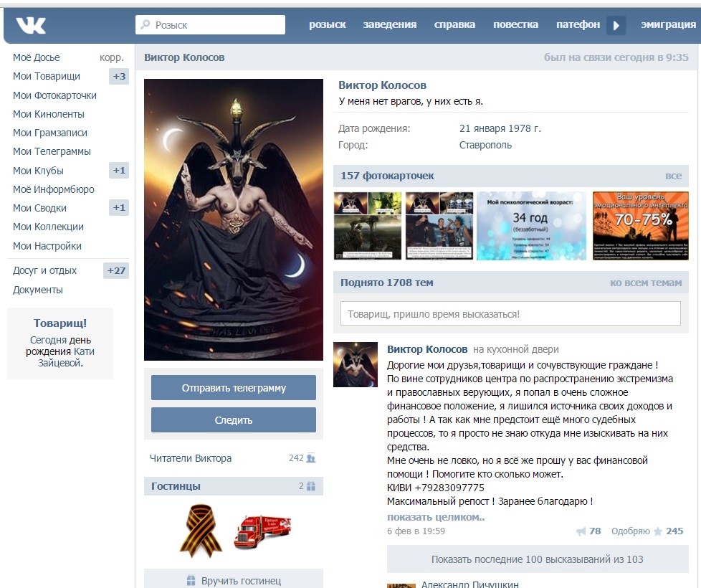Image resolution: width=701 pixels, height=588 pixels.
Task: Open the first photo thumbnail
Action: pyautogui.click(x=368, y=226)
